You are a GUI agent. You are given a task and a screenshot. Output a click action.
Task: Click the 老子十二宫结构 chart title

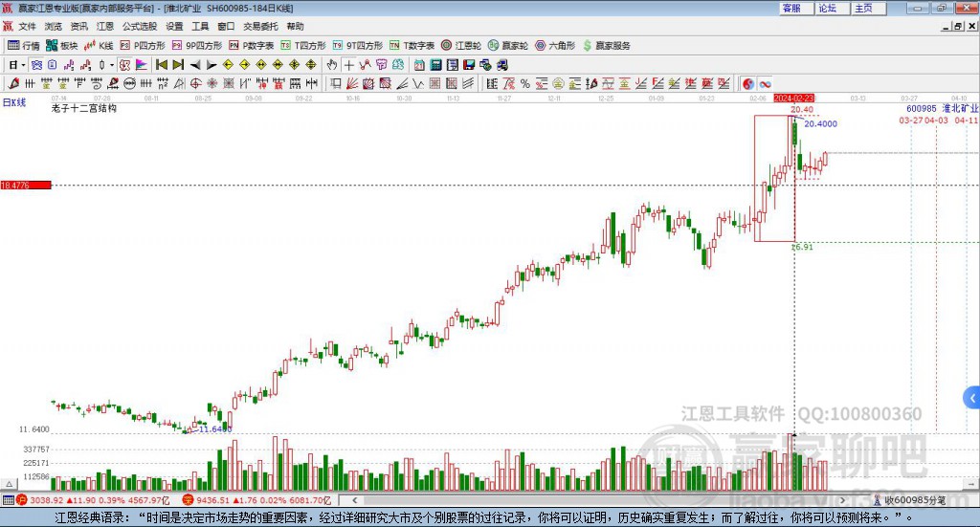tap(84, 108)
